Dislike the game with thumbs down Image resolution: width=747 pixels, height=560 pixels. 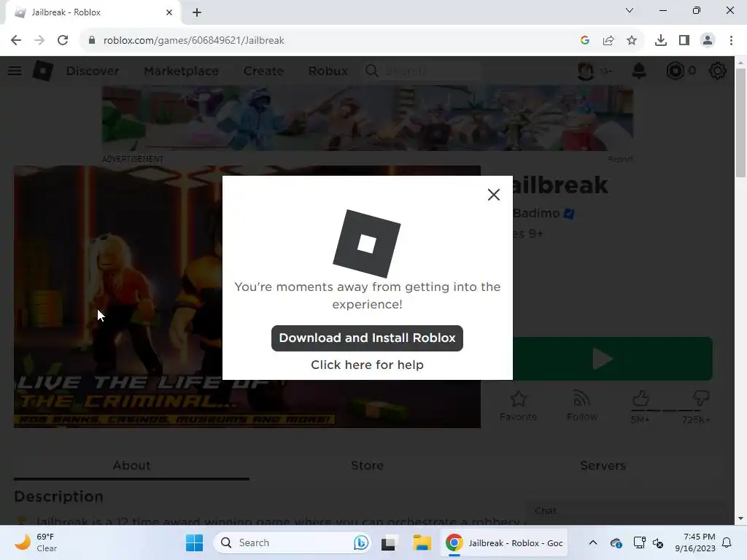701,397
